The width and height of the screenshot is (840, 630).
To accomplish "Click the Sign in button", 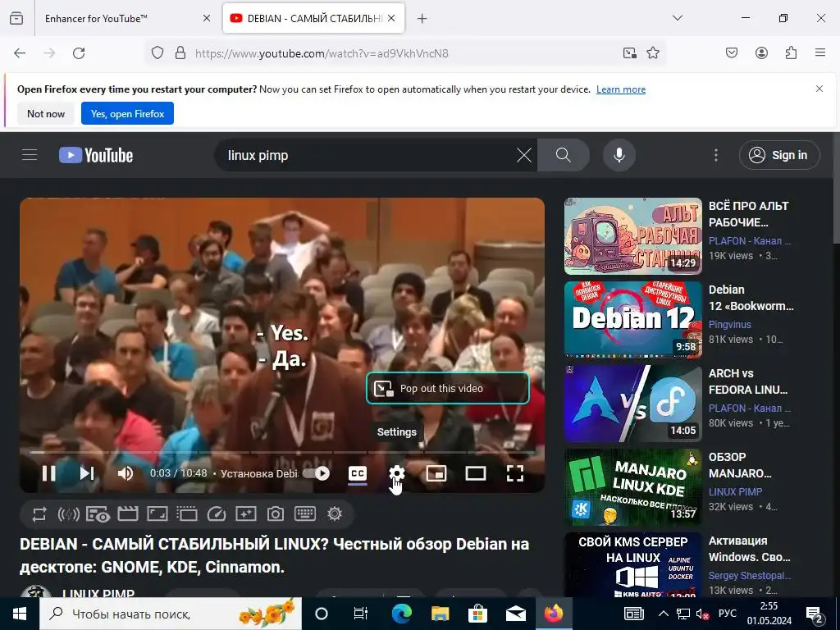I will click(x=779, y=155).
